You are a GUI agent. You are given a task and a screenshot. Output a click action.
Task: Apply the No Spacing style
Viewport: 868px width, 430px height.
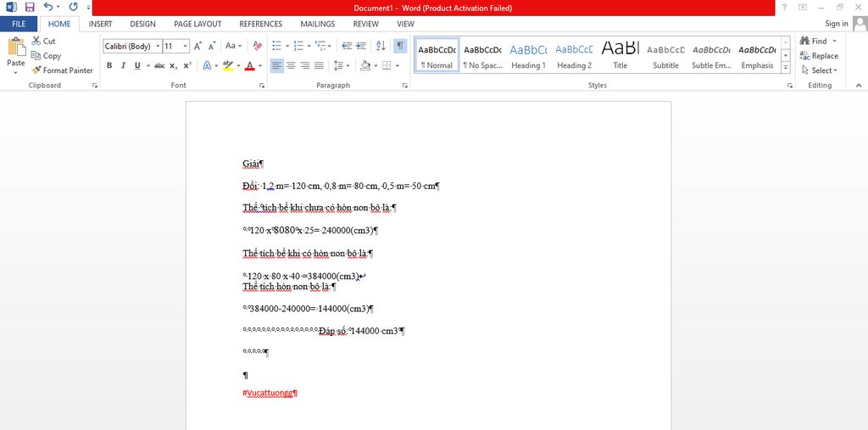[482, 55]
